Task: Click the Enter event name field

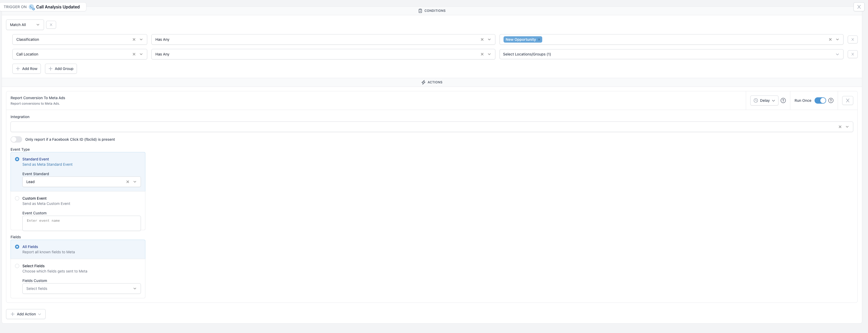Action: tap(82, 223)
